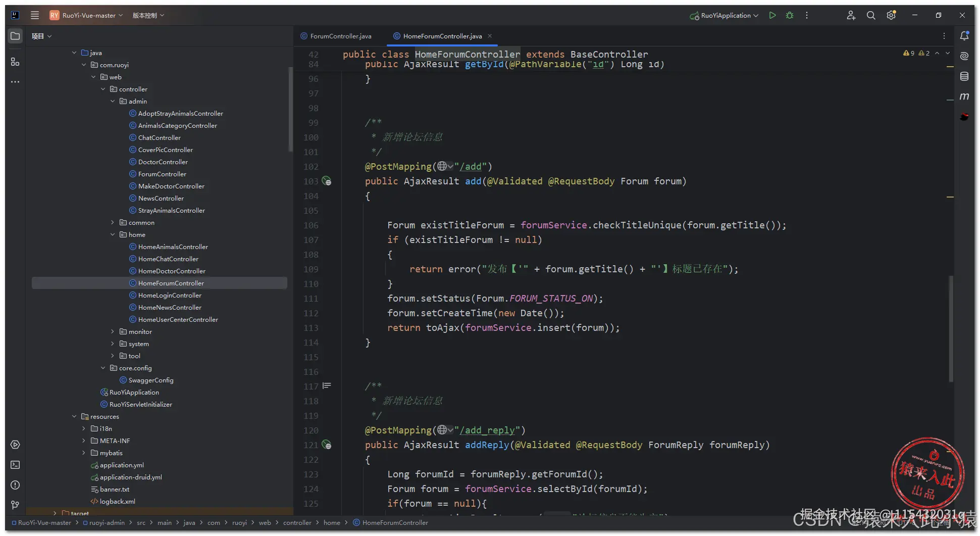Open the Maven tool window icon

coord(964,96)
